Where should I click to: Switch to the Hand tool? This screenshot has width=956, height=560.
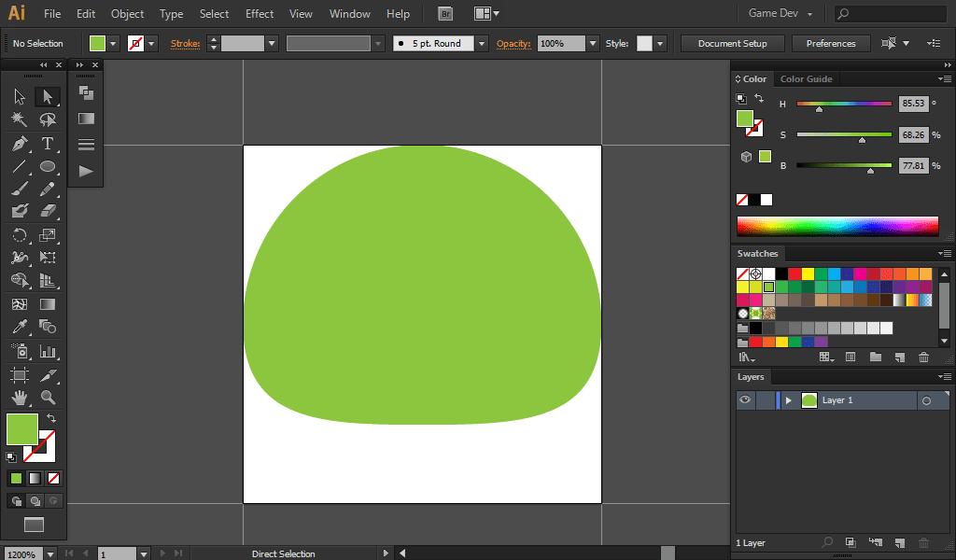tap(19, 398)
